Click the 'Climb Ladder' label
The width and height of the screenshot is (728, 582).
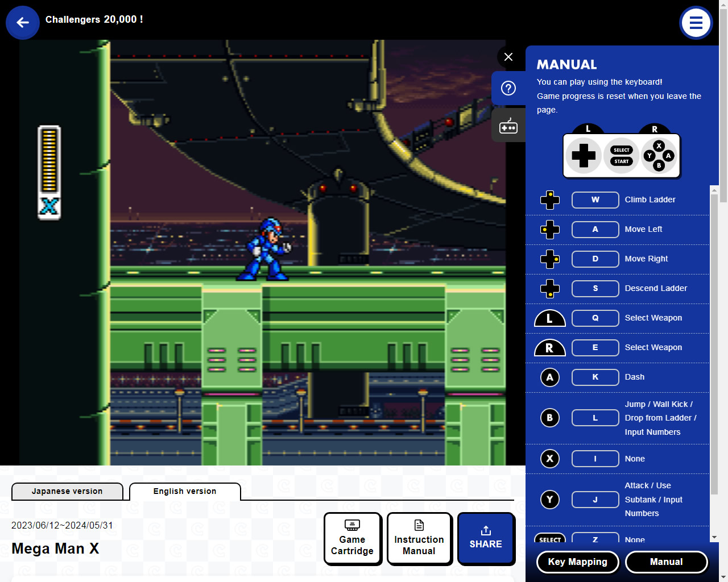click(650, 199)
